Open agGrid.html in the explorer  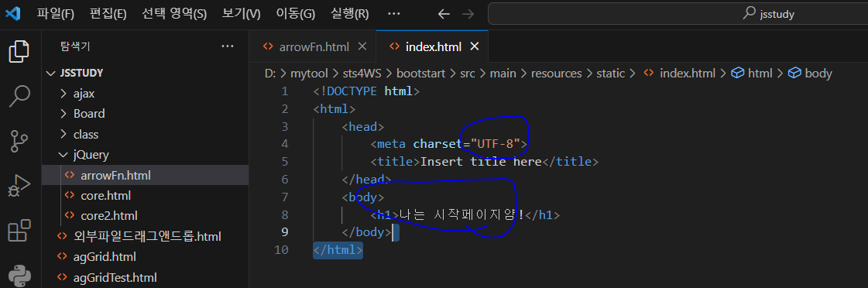(x=145, y=257)
